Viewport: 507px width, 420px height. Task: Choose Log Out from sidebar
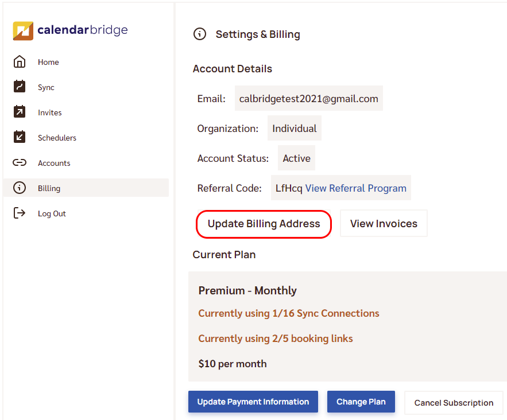click(x=52, y=213)
